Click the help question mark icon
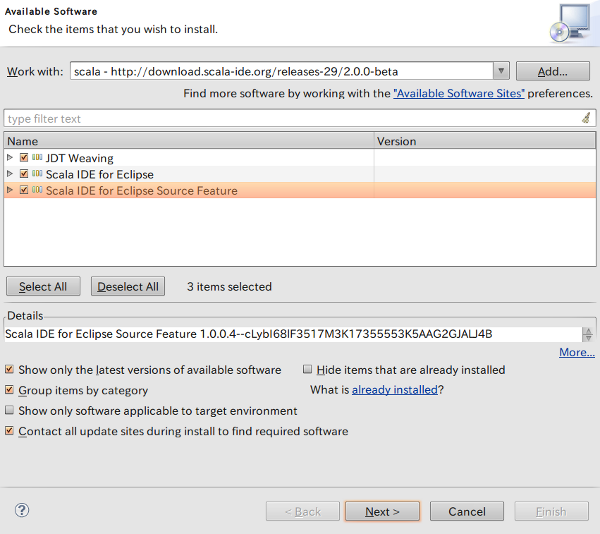600x534 pixels. (x=22, y=510)
